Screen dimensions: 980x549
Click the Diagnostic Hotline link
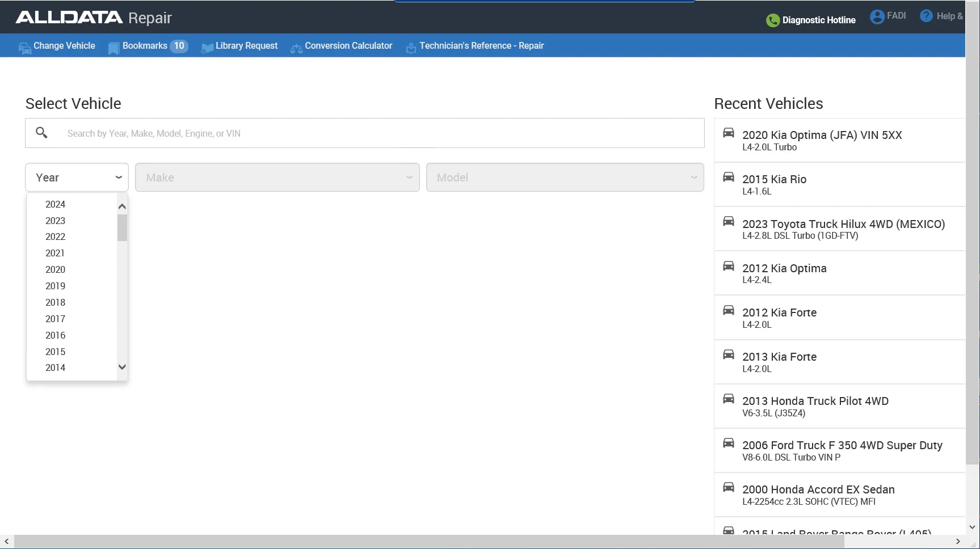(x=819, y=20)
